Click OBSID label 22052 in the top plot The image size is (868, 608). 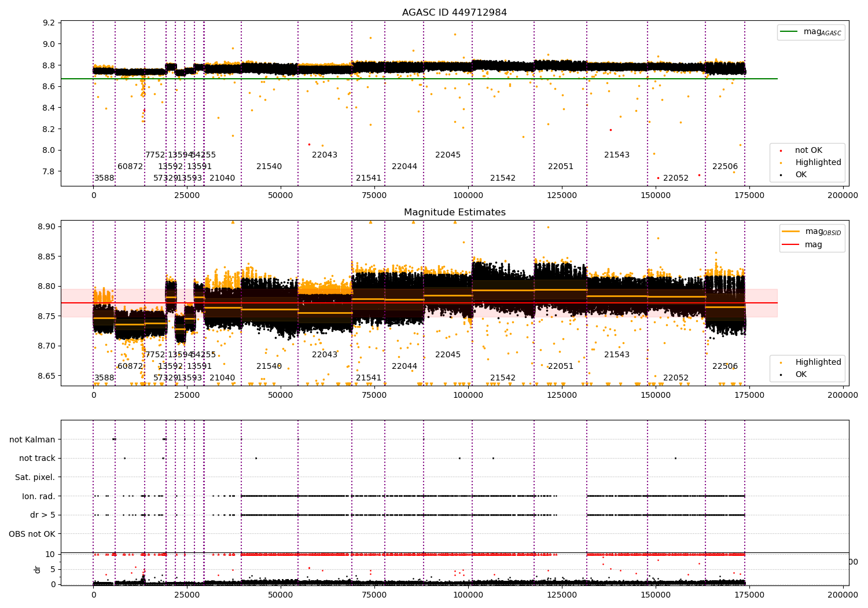click(676, 178)
